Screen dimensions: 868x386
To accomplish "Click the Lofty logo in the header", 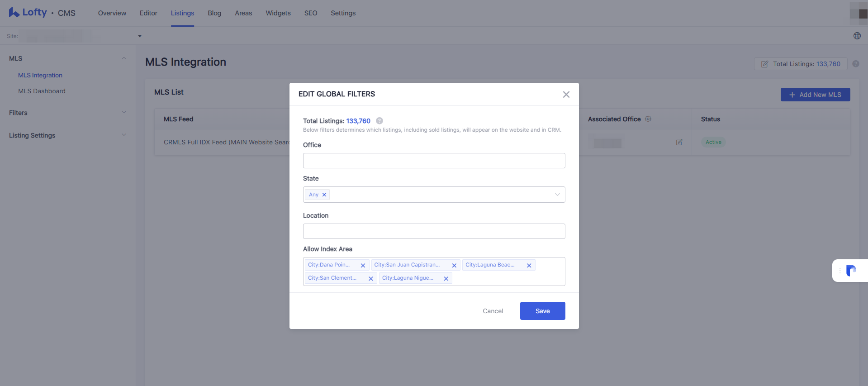I will 28,13.
